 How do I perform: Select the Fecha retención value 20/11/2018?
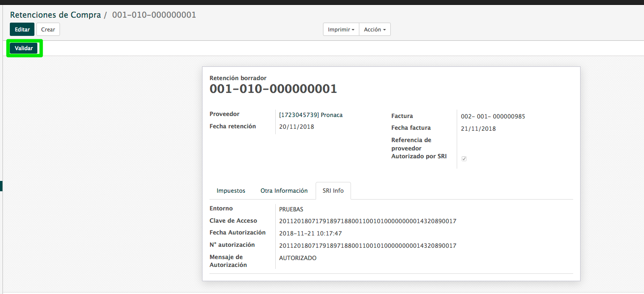coord(296,127)
